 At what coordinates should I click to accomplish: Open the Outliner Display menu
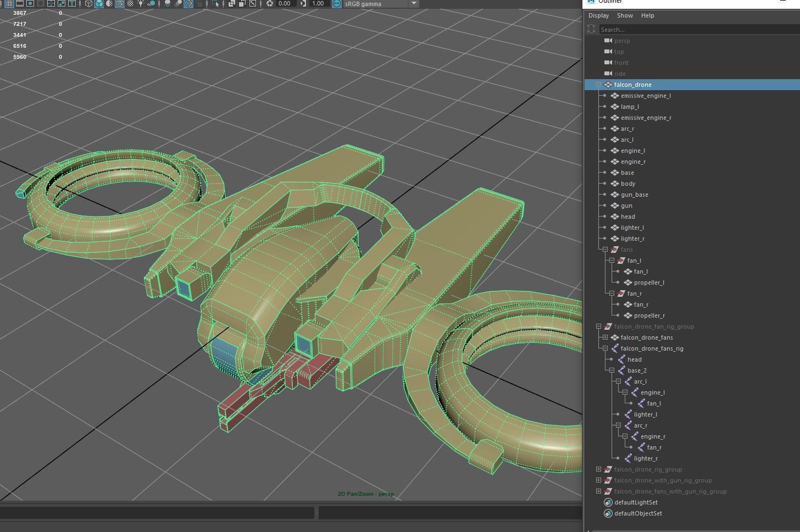pyautogui.click(x=598, y=15)
